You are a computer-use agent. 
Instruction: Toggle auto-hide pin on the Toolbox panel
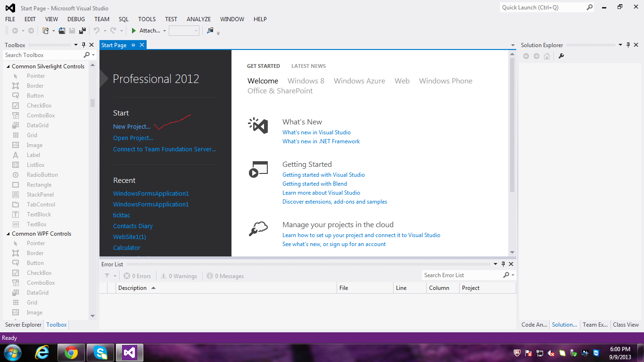(x=83, y=45)
